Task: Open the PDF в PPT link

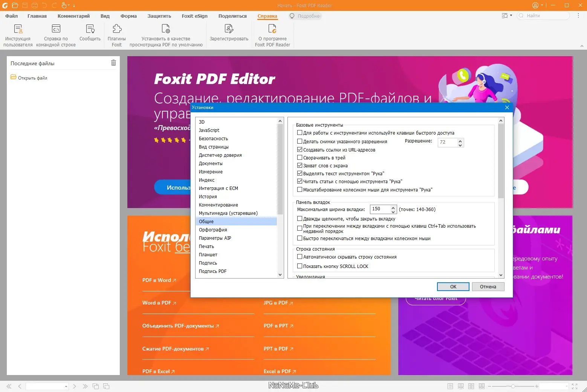Action: click(x=278, y=326)
